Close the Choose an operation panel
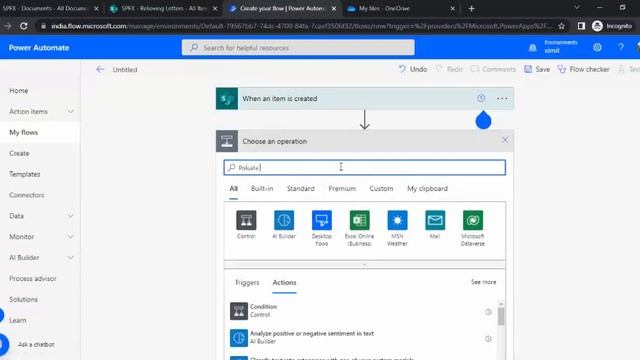Screen dimensions: 640x360 click(x=505, y=140)
